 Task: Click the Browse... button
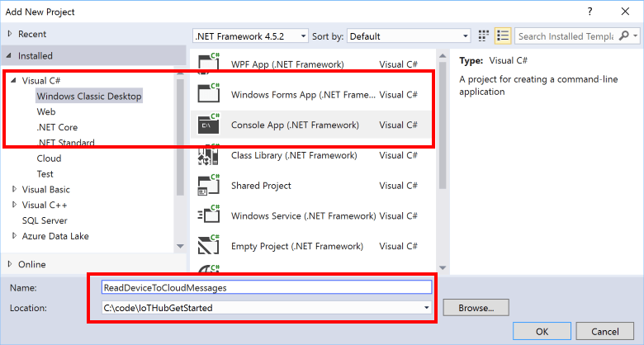click(x=476, y=307)
